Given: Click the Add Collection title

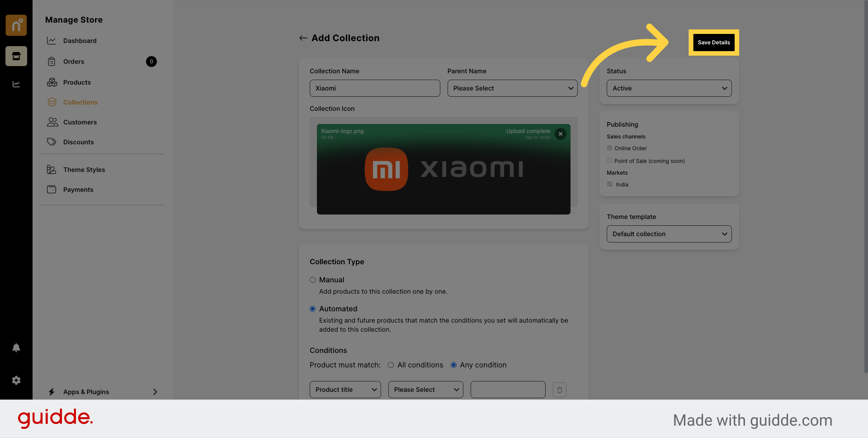Looking at the screenshot, I should (x=345, y=38).
